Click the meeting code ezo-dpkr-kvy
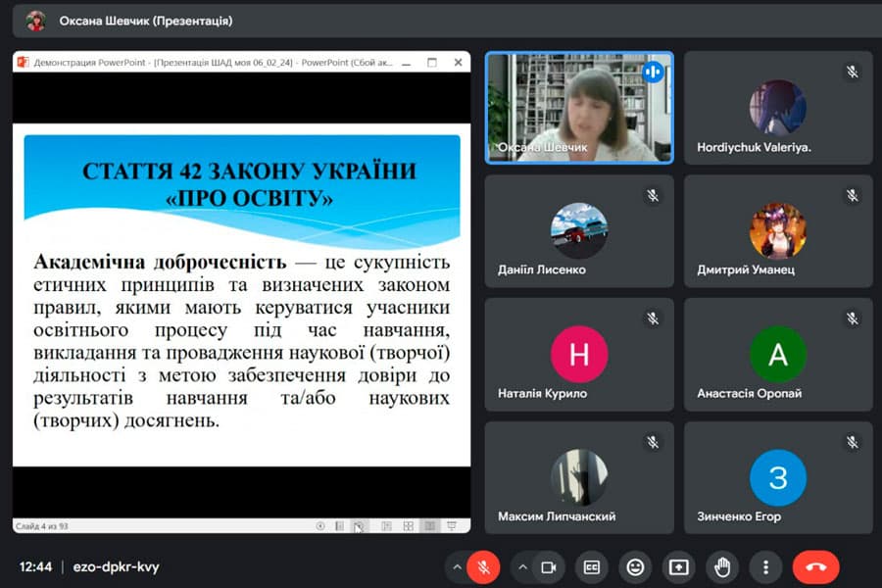This screenshot has height=588, width=882. click(x=114, y=566)
